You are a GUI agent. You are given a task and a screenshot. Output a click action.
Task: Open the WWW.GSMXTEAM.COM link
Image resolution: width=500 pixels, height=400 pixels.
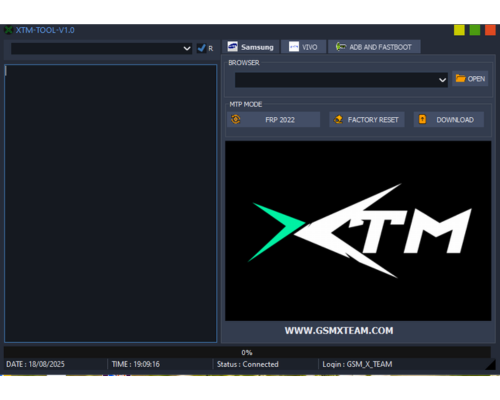click(x=339, y=331)
